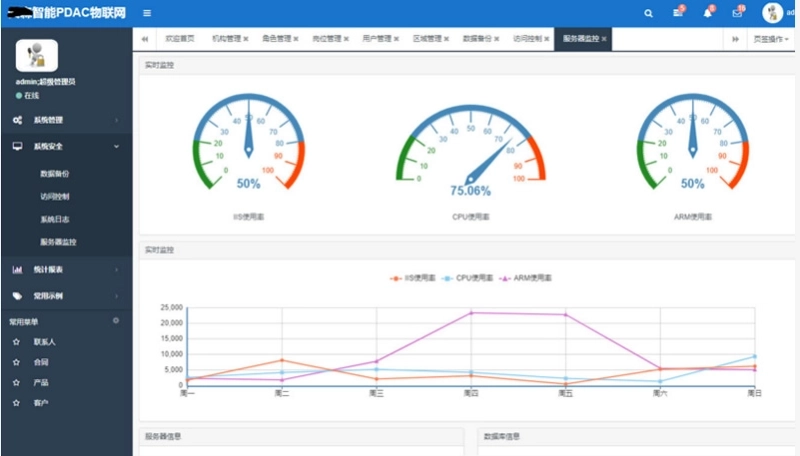Open the 客户 shortcut link
Image resolution: width=800 pixels, height=456 pixels.
tap(41, 403)
